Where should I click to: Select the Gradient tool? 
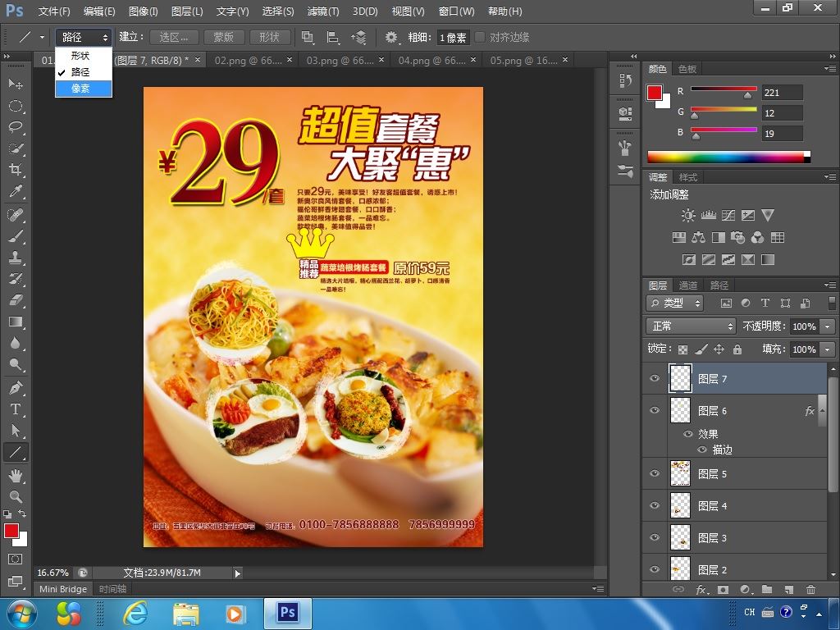[x=16, y=322]
